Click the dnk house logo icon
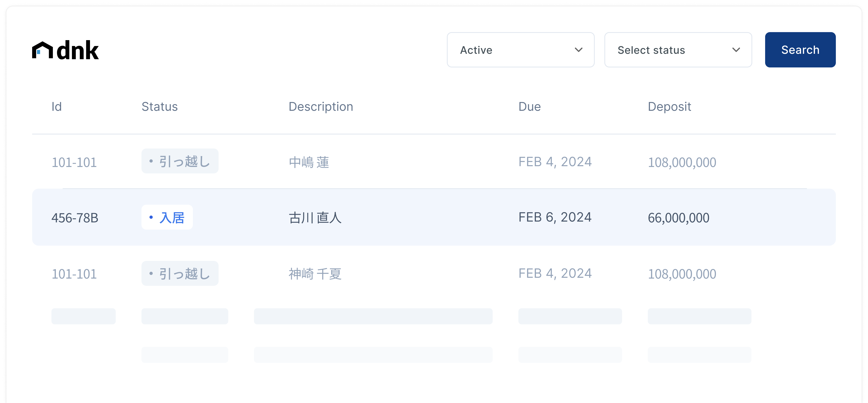Viewport: 868px width, 403px height. coord(42,51)
